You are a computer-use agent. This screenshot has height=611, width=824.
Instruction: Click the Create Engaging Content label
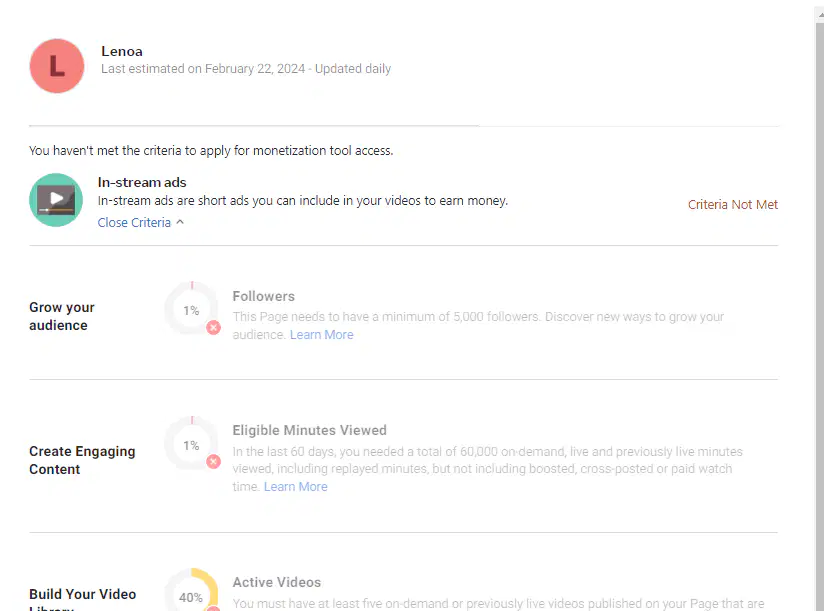click(82, 460)
